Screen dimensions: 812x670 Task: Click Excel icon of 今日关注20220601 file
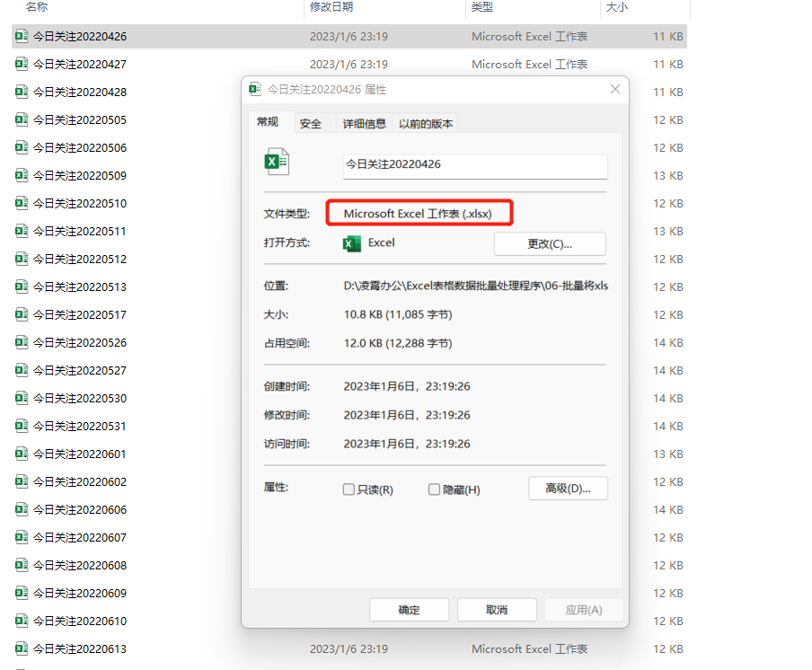click(22, 454)
